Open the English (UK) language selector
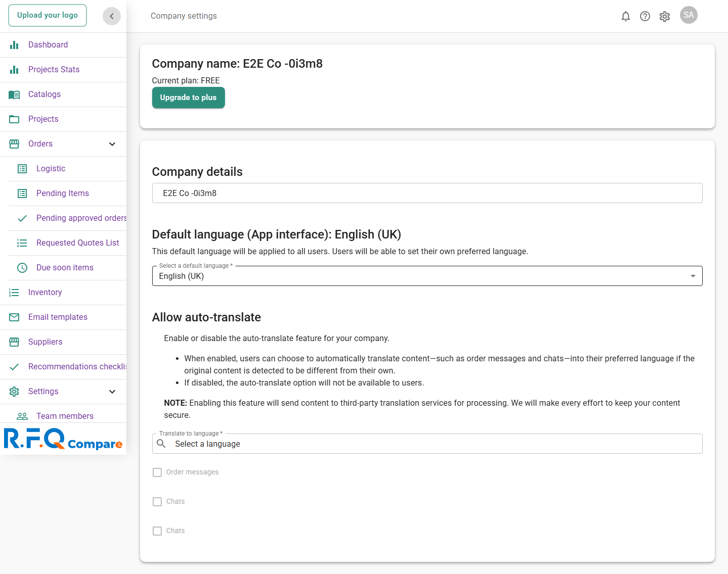 tap(427, 276)
